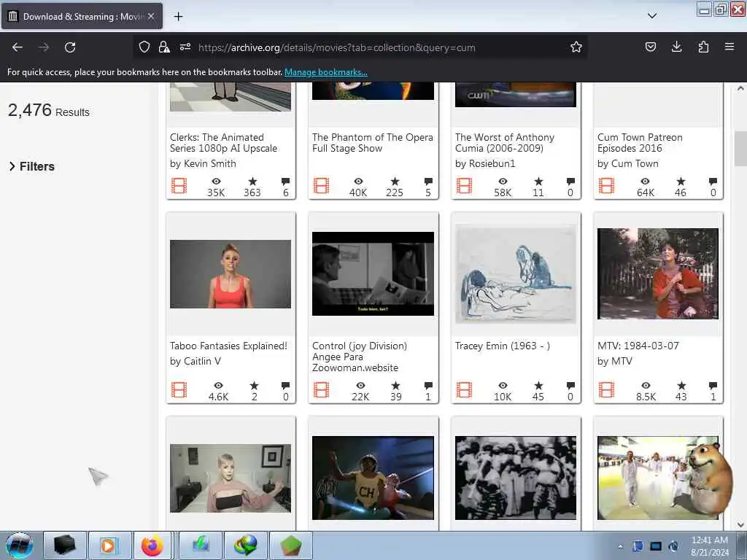Click the by Kevin Smith creator text
Screen dimensions: 747x560
tap(203, 163)
